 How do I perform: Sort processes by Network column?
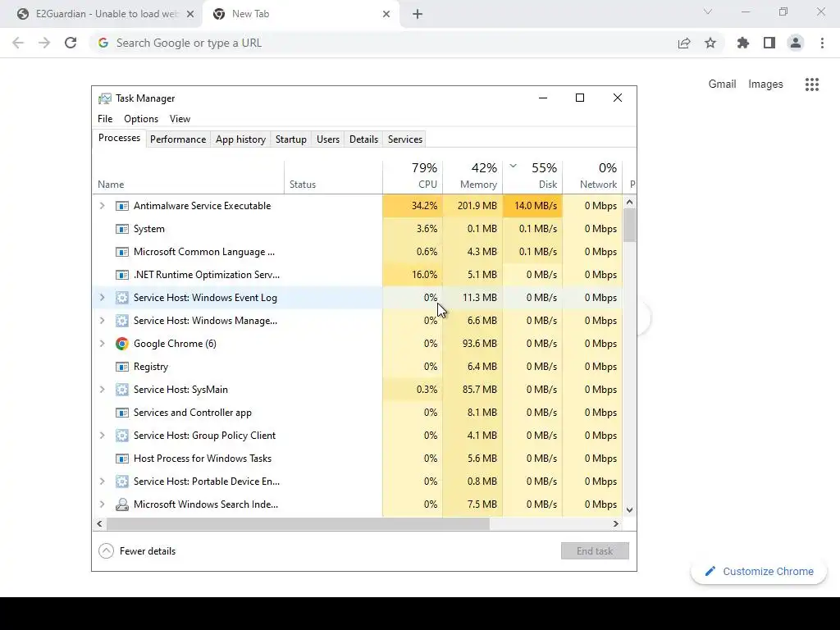pyautogui.click(x=592, y=176)
